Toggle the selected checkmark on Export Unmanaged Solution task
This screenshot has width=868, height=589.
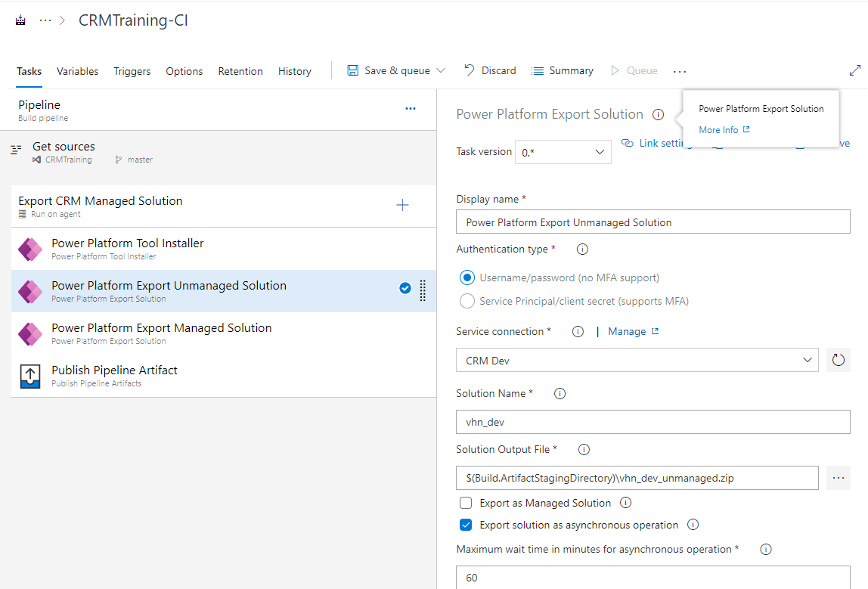coord(405,288)
